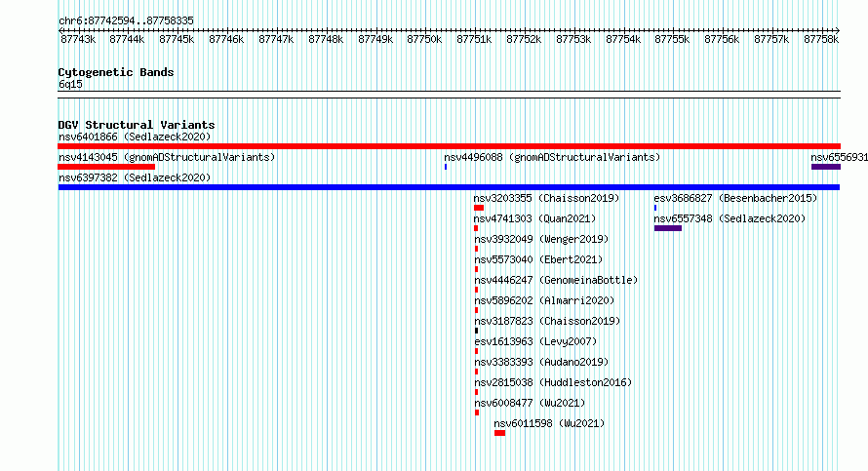Open nsv6008477 (Wu2021) variant label
The image size is (868, 471).
(530, 403)
